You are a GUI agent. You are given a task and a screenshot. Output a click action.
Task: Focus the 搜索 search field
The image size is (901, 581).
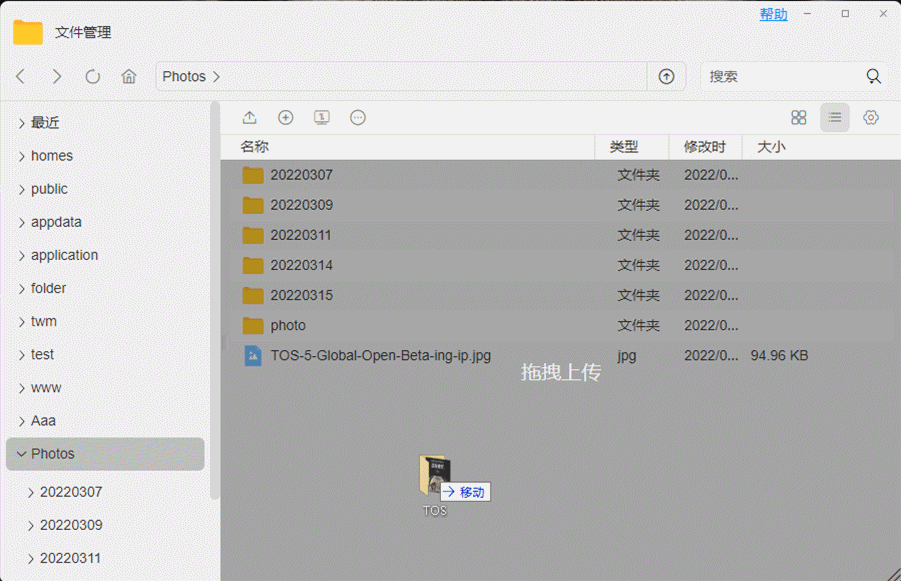click(x=784, y=76)
